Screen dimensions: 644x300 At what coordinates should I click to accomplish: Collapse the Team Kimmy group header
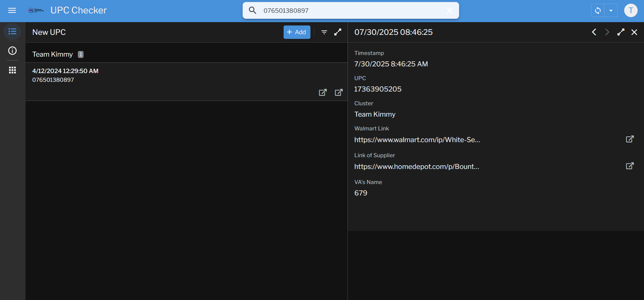point(187,54)
